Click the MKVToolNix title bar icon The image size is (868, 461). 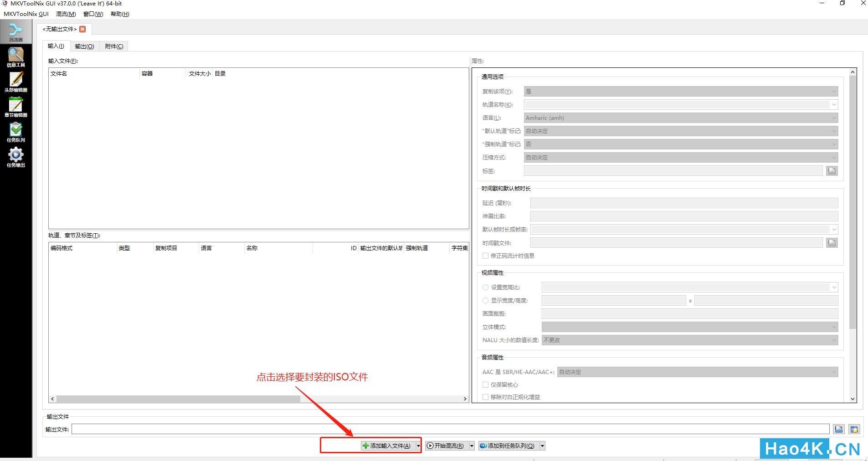[x=5, y=4]
